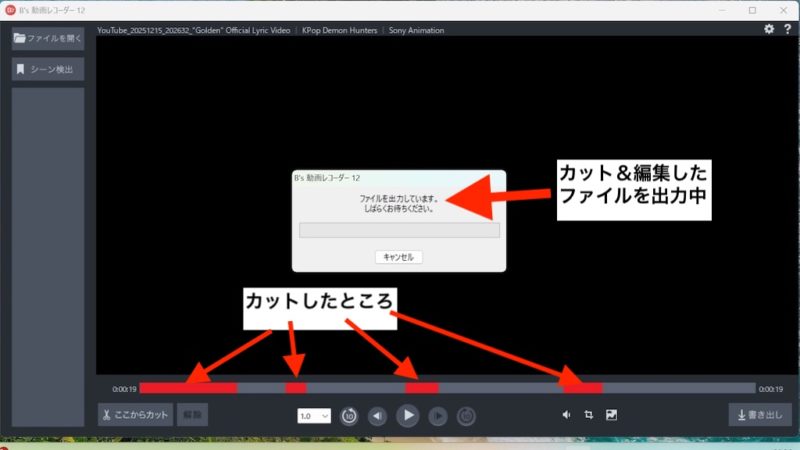Click the 解除 button
Image resolution: width=800 pixels, height=450 pixels.
point(193,415)
